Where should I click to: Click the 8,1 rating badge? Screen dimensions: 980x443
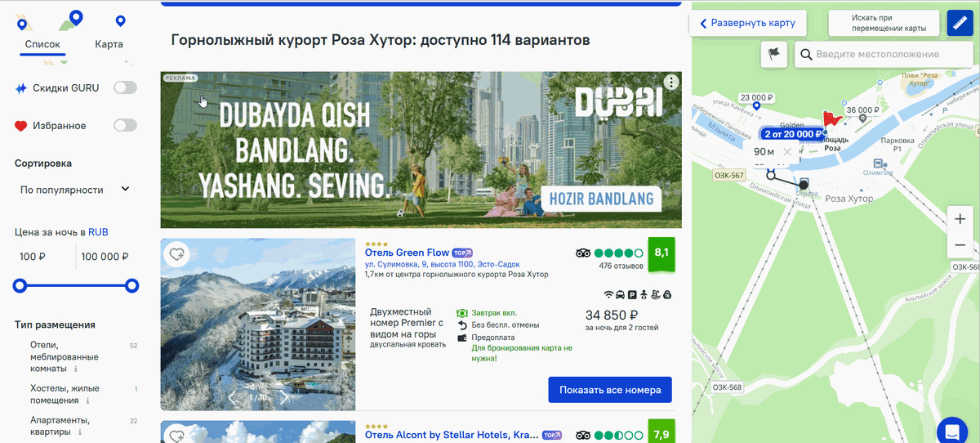click(x=661, y=253)
